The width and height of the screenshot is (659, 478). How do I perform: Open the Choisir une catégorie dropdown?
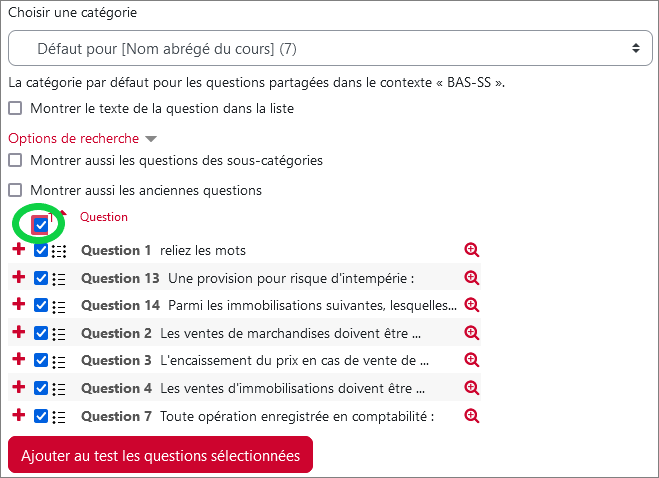[330, 48]
